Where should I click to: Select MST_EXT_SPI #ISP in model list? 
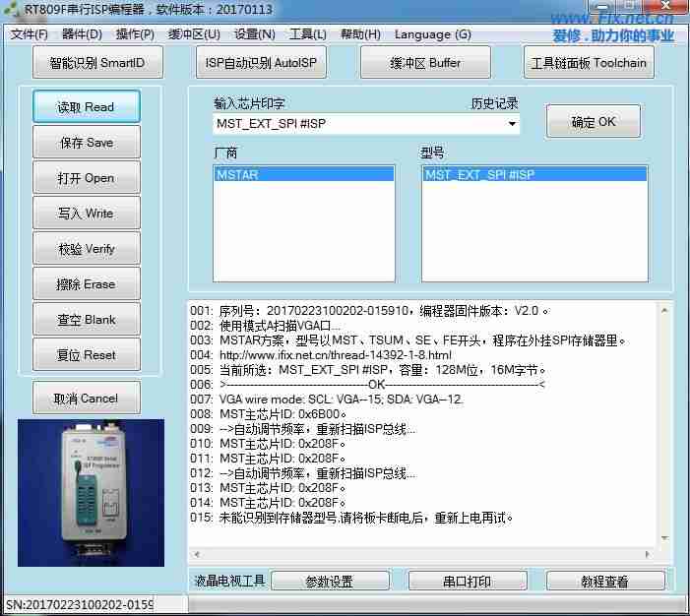point(533,174)
